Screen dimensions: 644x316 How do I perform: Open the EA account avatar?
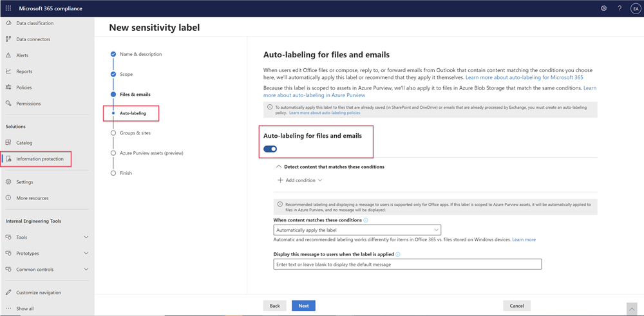[x=636, y=8]
